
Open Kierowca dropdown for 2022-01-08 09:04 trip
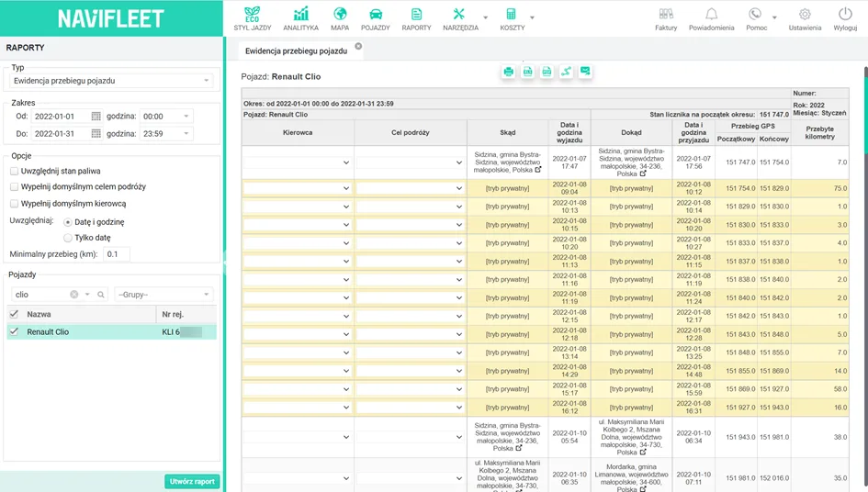click(298, 188)
